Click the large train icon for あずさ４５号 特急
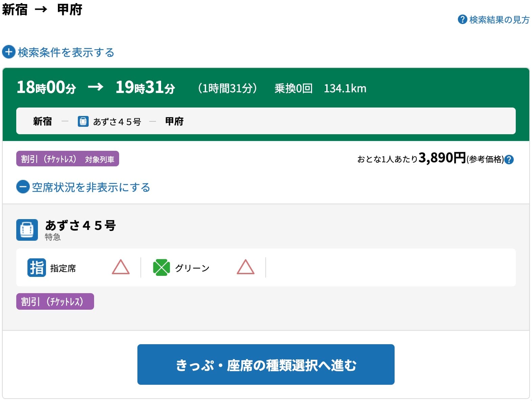 click(x=27, y=230)
